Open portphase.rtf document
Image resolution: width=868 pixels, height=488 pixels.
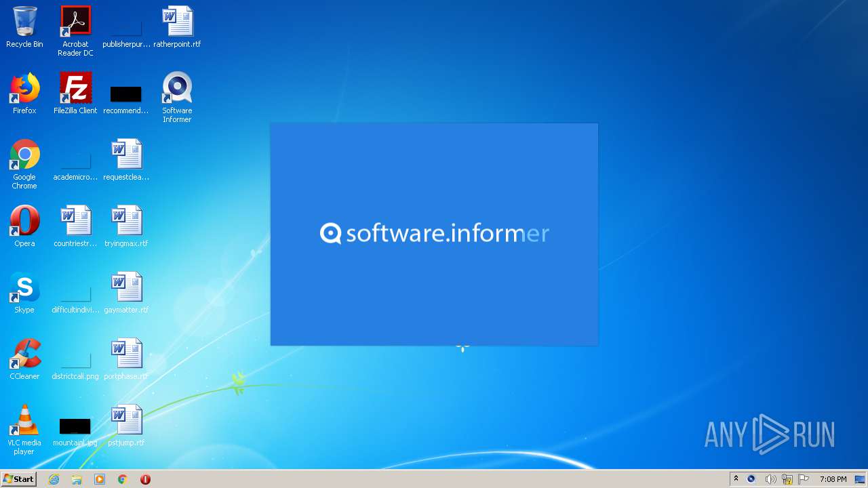pos(126,359)
